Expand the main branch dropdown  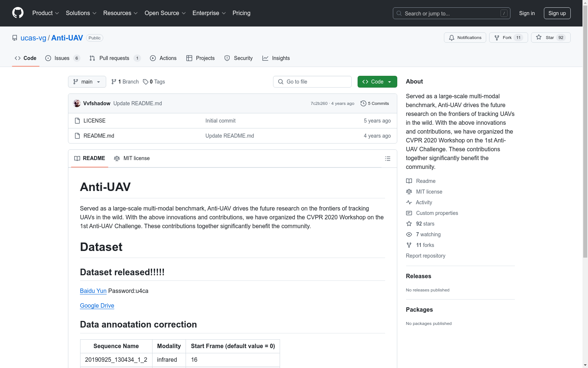point(87,82)
